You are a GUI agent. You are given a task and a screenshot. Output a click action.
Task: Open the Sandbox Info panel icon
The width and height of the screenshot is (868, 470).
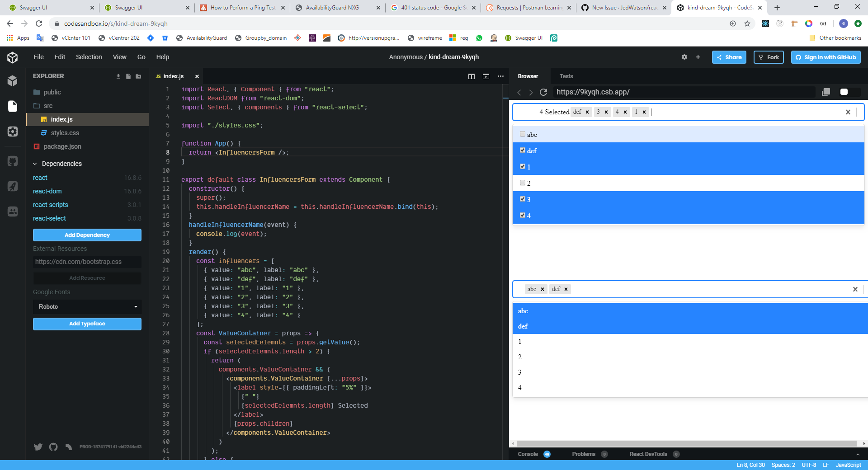pos(13,81)
